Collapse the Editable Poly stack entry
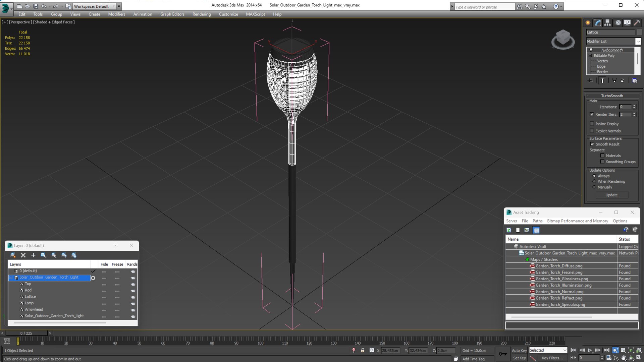 pyautogui.click(x=590, y=56)
